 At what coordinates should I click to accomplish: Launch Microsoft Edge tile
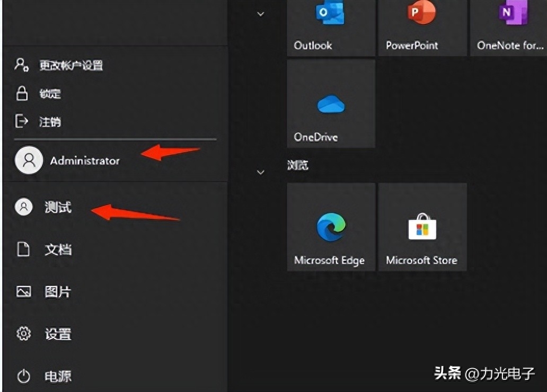pos(331,227)
